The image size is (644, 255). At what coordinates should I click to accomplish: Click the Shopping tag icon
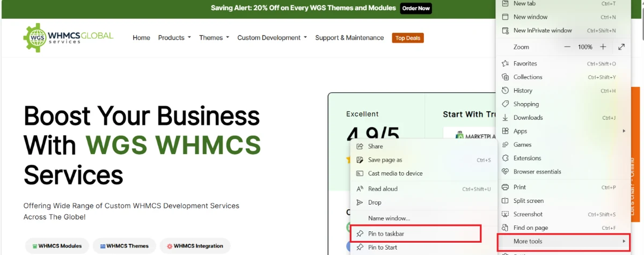coord(504,104)
